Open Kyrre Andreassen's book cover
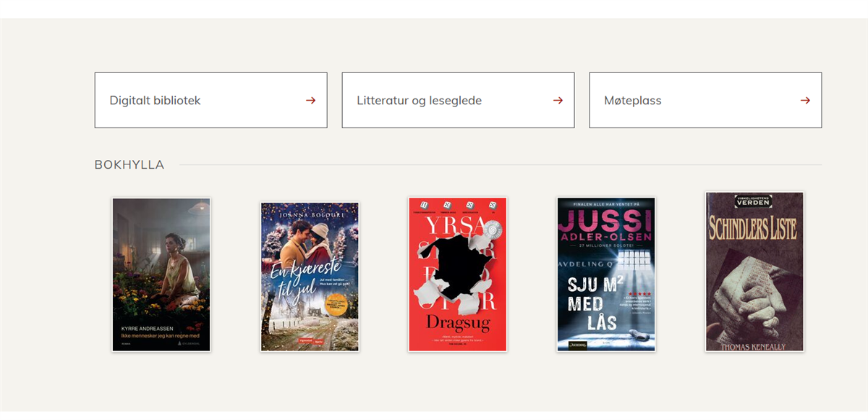The height and width of the screenshot is (420, 868). click(x=161, y=274)
